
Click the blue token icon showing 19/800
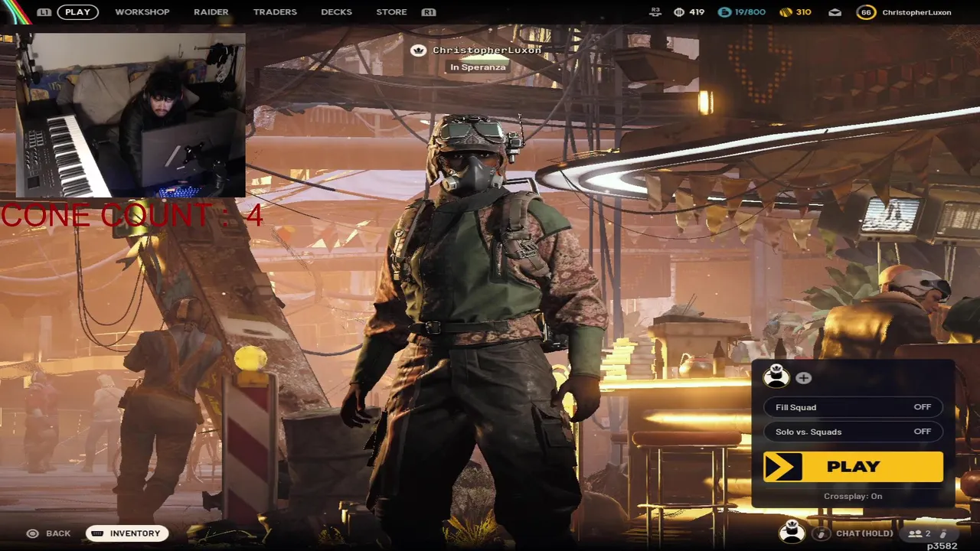coord(724,12)
